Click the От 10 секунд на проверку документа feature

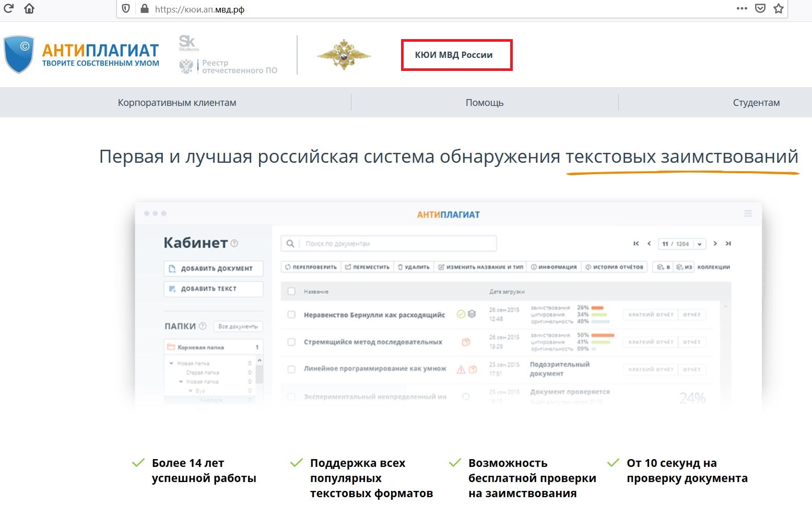coord(677,471)
